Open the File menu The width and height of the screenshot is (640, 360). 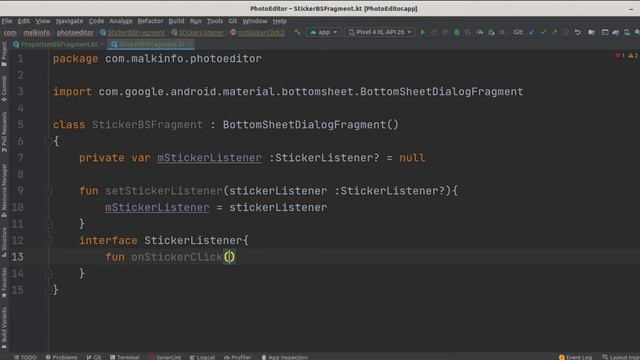click(7, 21)
